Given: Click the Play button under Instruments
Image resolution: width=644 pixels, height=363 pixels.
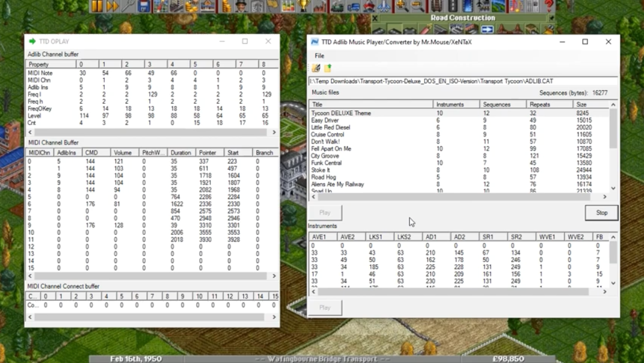Looking at the screenshot, I should click(325, 308).
